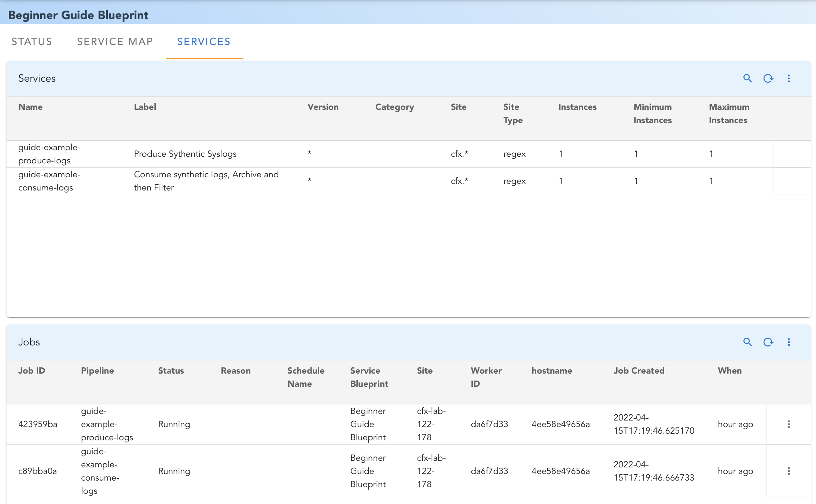Open row actions for job 423959ba
The image size is (816, 504).
[x=789, y=424]
